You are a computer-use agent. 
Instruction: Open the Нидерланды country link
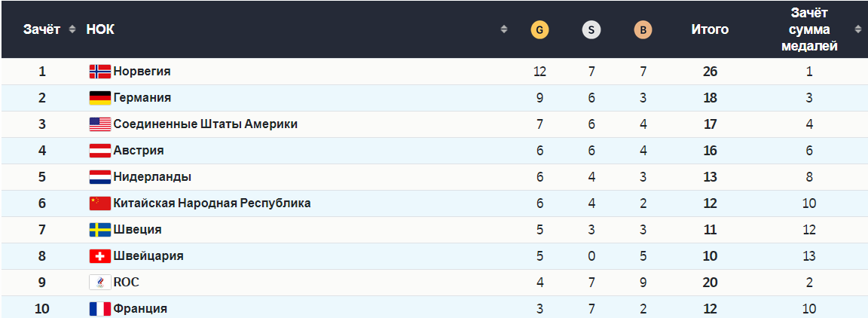click(x=152, y=177)
